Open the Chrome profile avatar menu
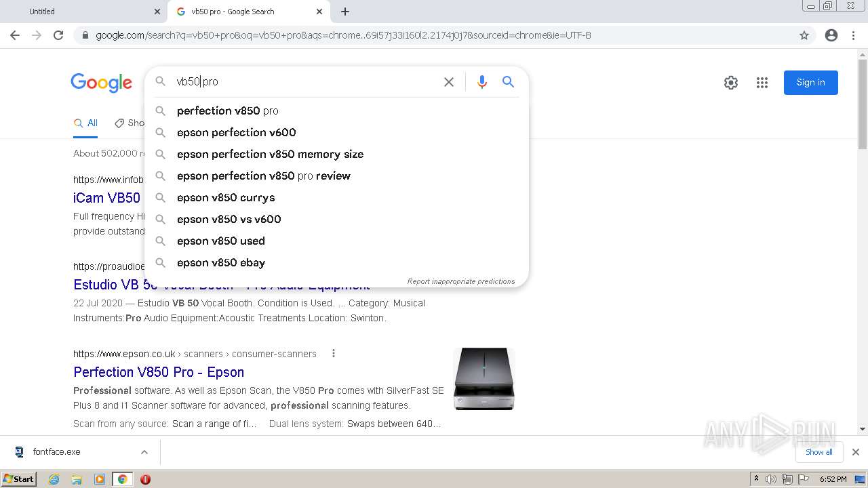 [831, 35]
